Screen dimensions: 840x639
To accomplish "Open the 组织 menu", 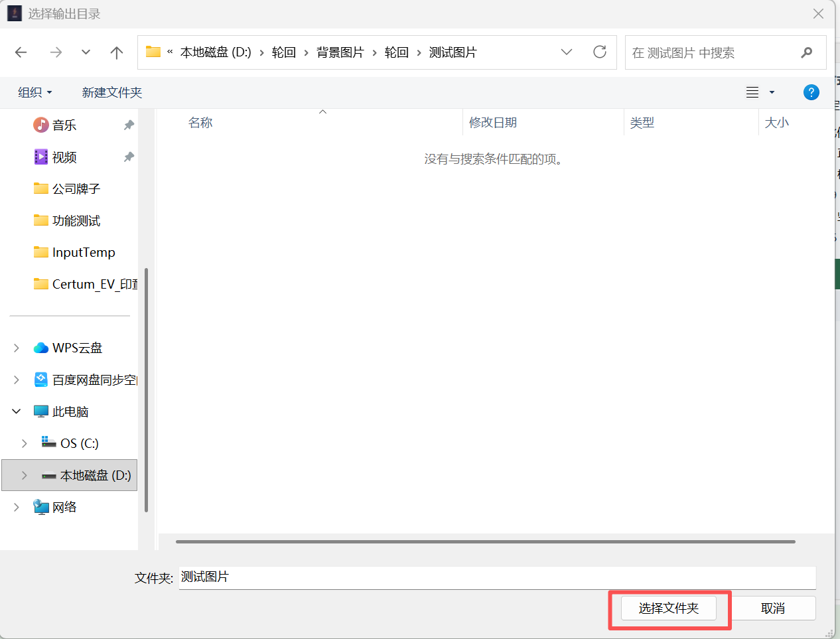I will click(35, 92).
